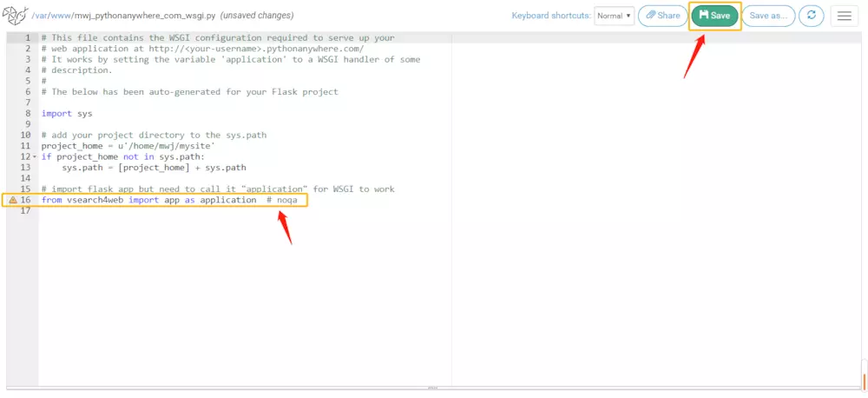Click the reload refresh icon button
Viewport: 868px width, 398px height.
coord(812,16)
